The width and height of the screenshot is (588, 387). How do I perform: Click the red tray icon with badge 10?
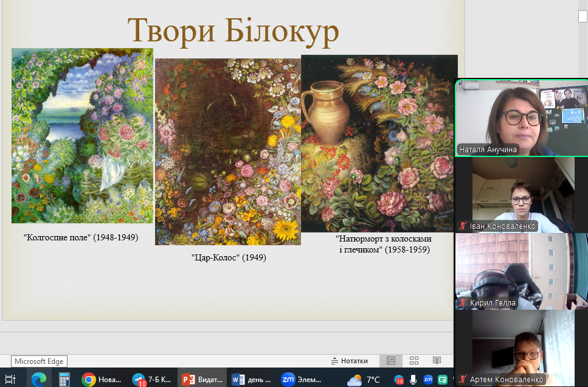[x=399, y=380]
